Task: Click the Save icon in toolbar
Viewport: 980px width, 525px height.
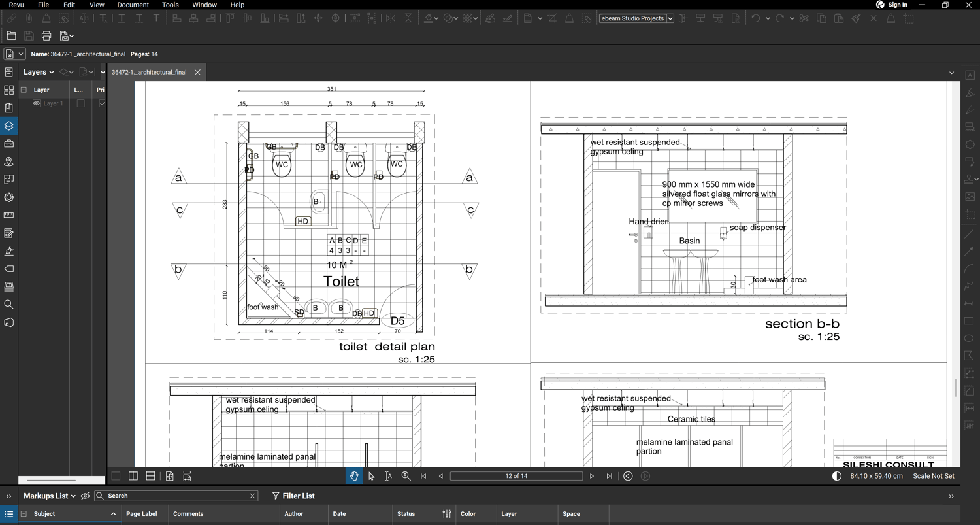Action: pyautogui.click(x=29, y=36)
